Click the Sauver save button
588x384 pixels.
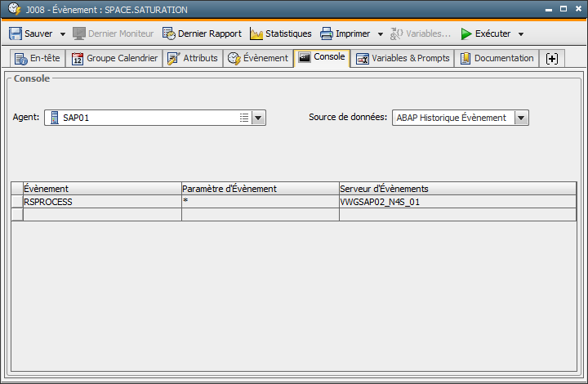tap(31, 33)
